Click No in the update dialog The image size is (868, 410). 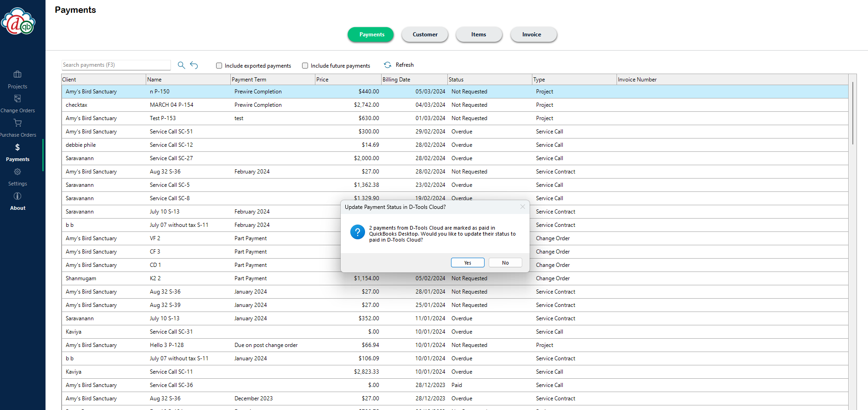[x=505, y=263]
